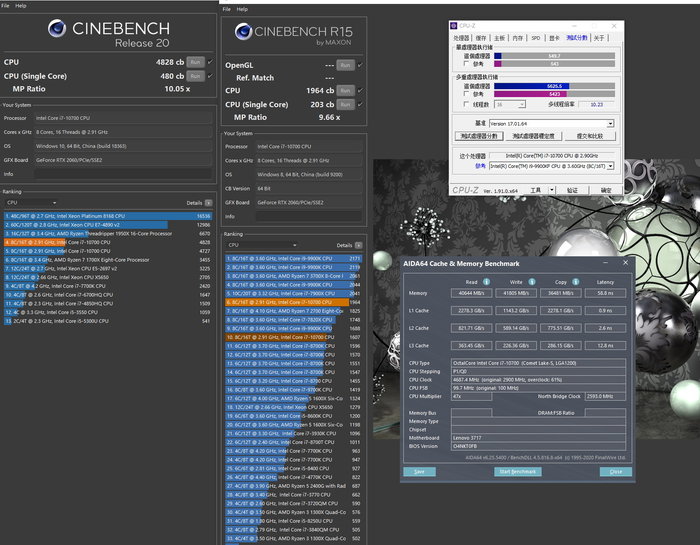Run the OpenGL test in Cinebench R15

coord(345,65)
